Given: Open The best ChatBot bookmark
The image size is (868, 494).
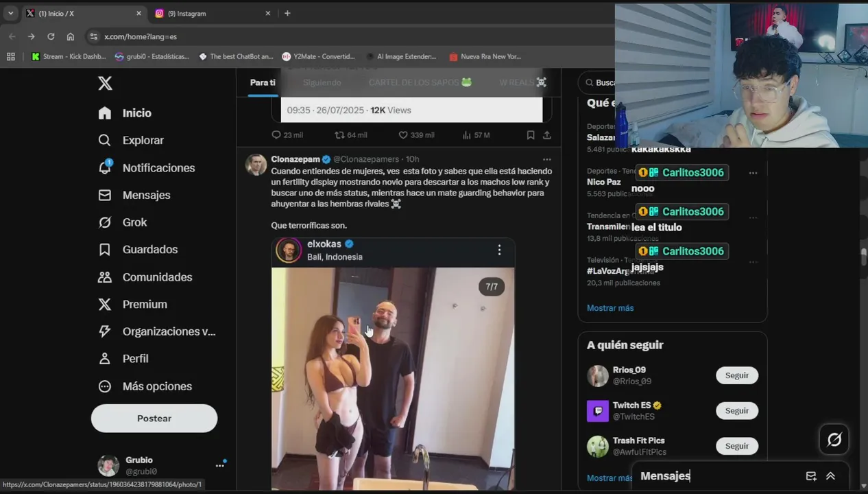Looking at the screenshot, I should [236, 56].
